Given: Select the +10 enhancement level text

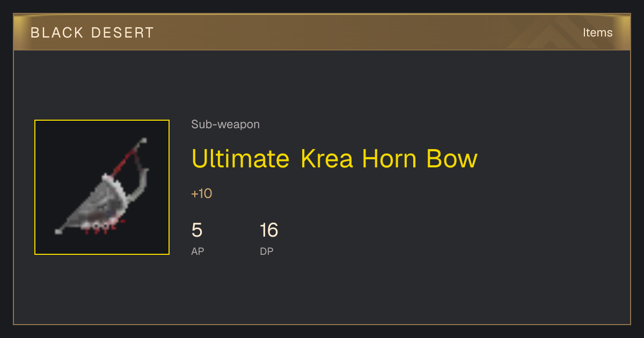Looking at the screenshot, I should coord(202,194).
